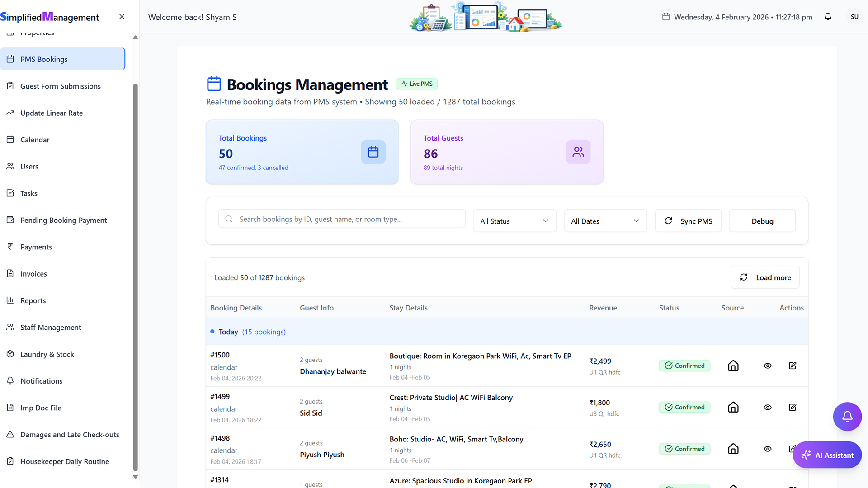Viewport: 868px width, 488px height.
Task: Click the Total Bookings calendar icon
Action: (373, 152)
